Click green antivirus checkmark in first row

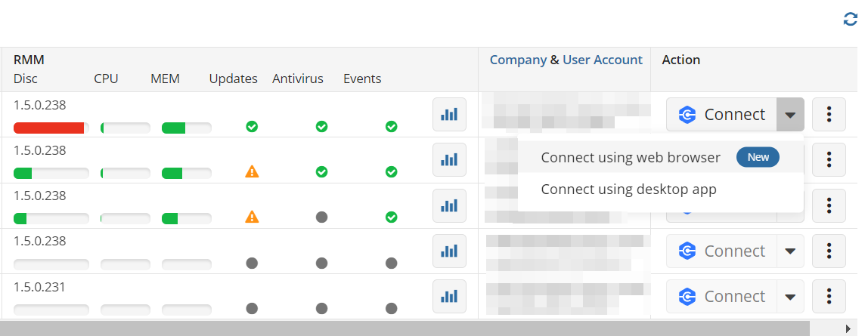tap(321, 127)
